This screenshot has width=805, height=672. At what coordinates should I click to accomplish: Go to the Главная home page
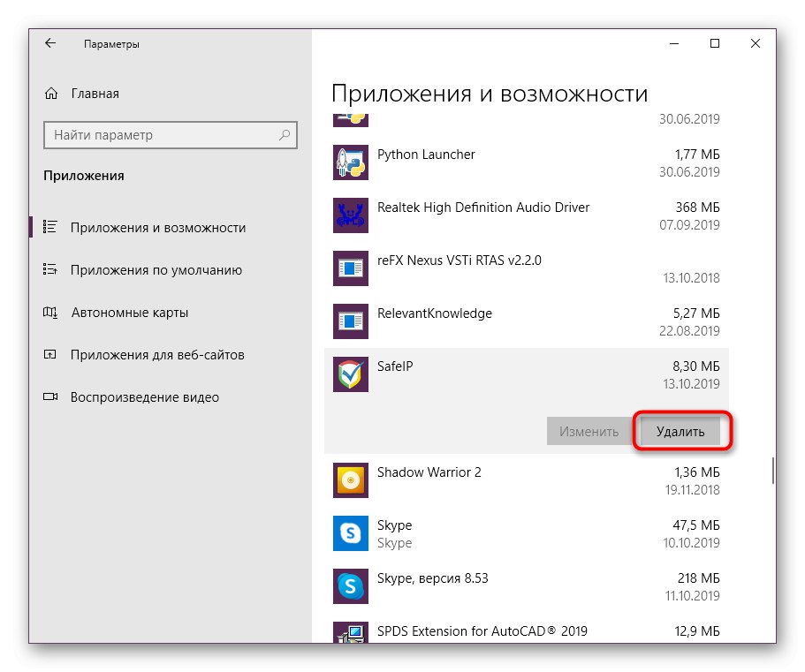(x=94, y=94)
